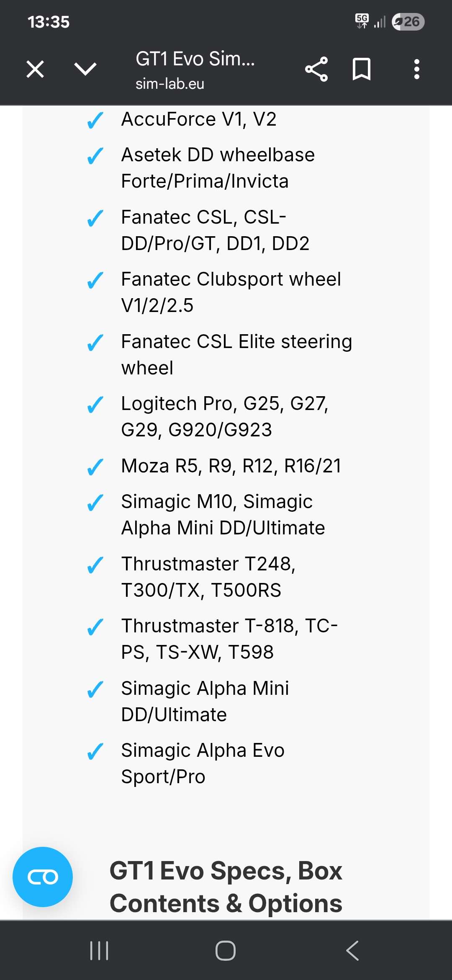The height and width of the screenshot is (980, 452).
Task: Tap the Android recent apps button
Action: [x=99, y=950]
